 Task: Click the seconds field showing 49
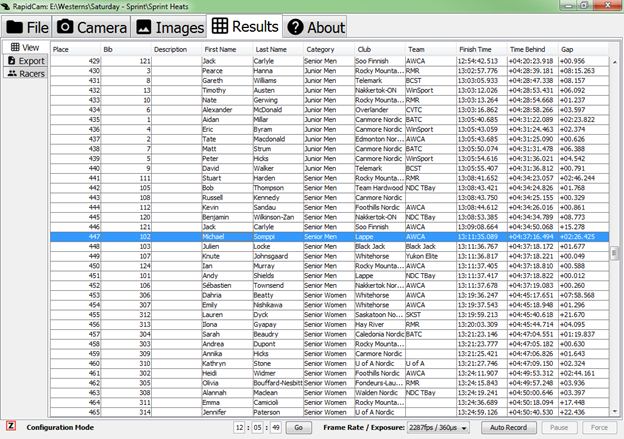tap(272, 427)
